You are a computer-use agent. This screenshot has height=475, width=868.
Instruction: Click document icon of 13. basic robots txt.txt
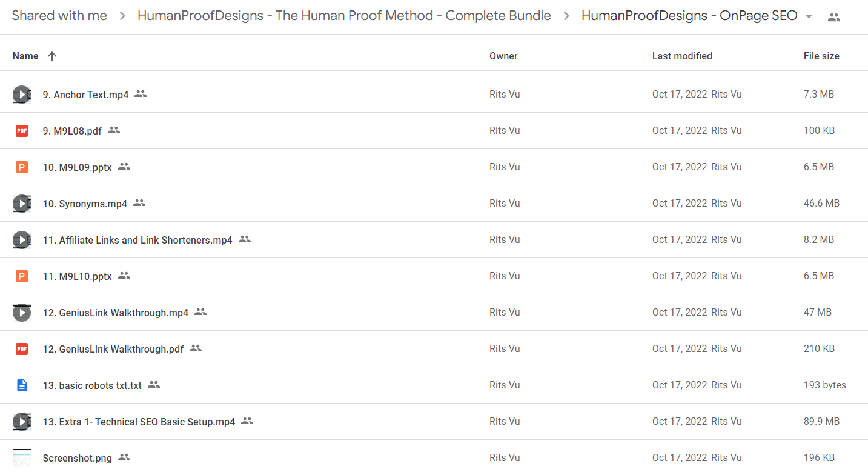coord(22,385)
